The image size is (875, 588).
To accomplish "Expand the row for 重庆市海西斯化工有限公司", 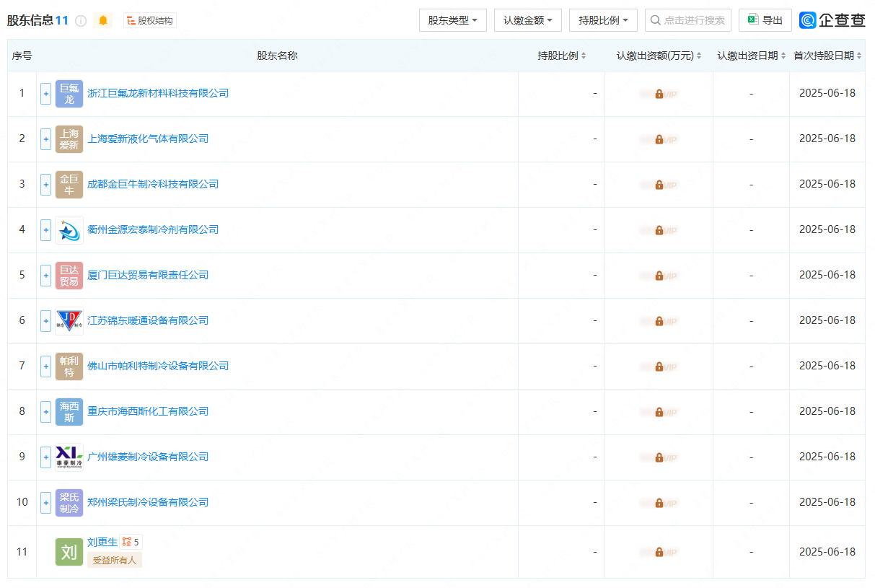I will (45, 411).
